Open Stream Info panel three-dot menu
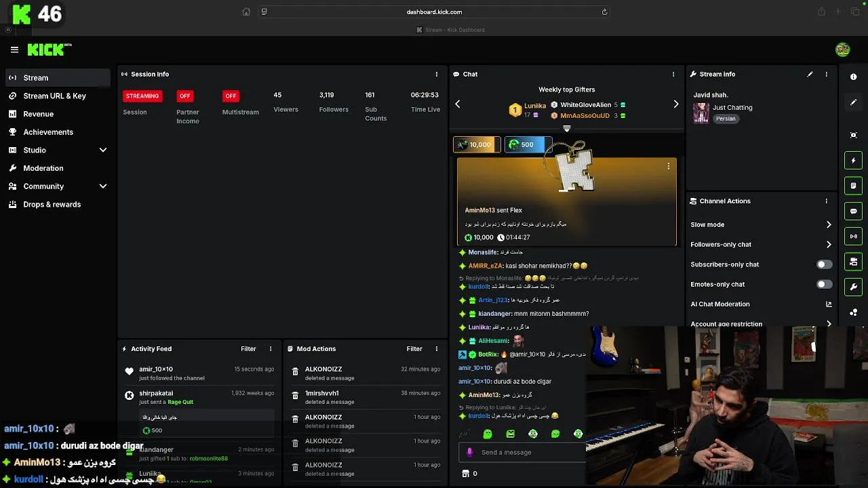Screen dimensions: 868x488 click(826, 74)
